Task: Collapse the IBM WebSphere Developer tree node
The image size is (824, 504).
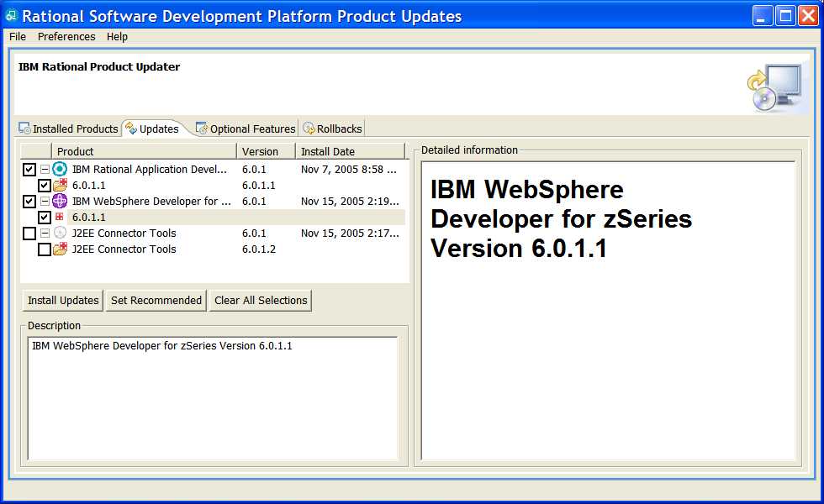Action: [45, 202]
